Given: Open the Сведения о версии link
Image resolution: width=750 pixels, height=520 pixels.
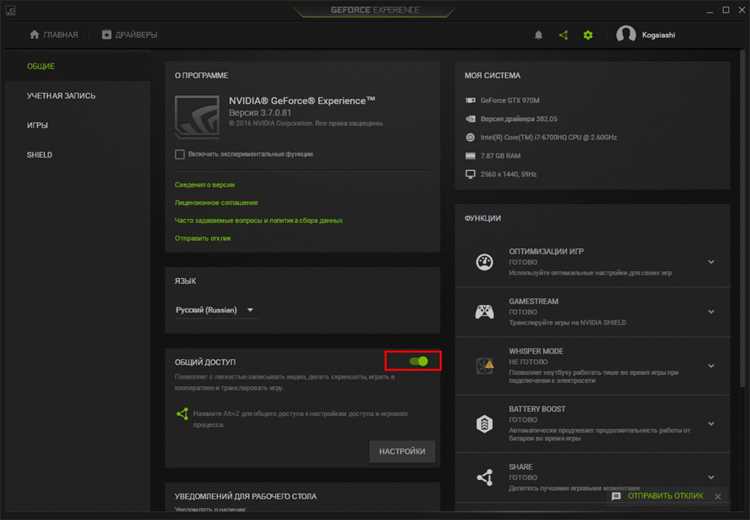Looking at the screenshot, I should (205, 185).
